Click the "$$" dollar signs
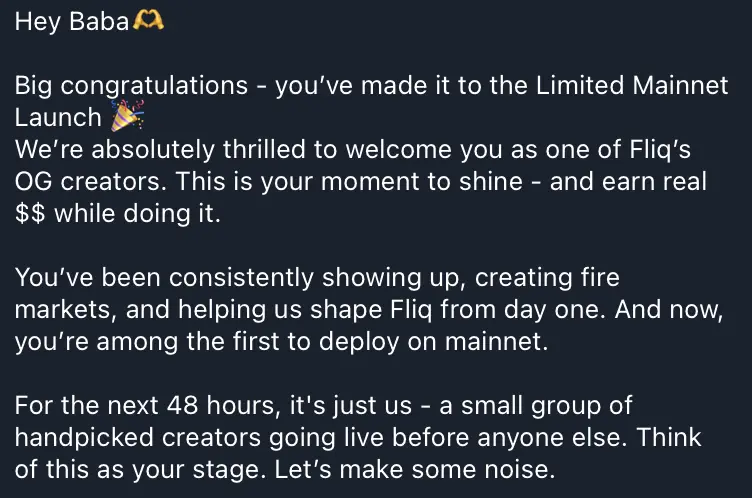This screenshot has height=498, width=752. (x=30, y=213)
